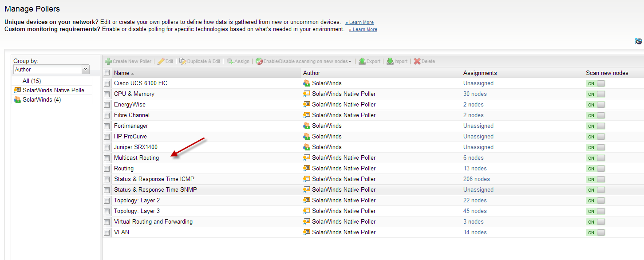Screen dimensions: 644x260
Task: Click author icon in Juniper SRX1400 row
Action: tap(307, 147)
